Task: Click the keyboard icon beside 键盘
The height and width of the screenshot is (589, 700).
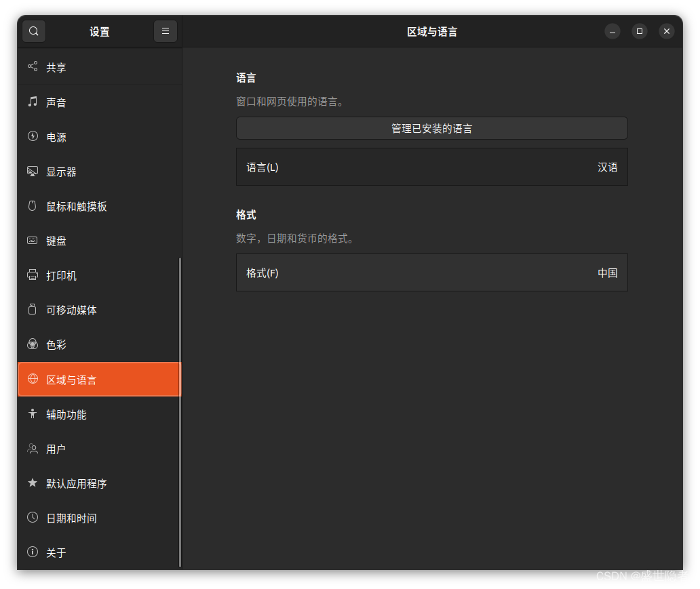Action: pos(33,241)
